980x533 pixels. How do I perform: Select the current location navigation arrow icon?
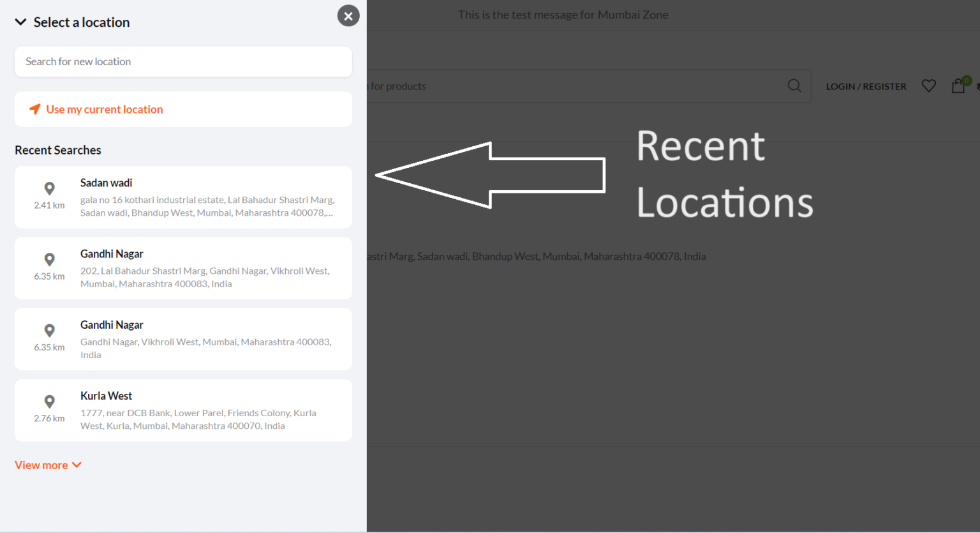[35, 109]
